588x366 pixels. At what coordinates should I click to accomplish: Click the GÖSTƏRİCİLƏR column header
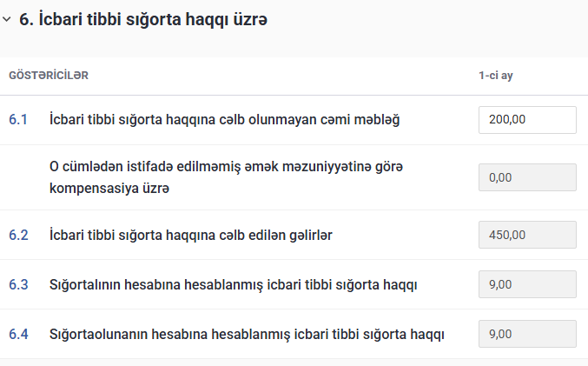tap(49, 76)
